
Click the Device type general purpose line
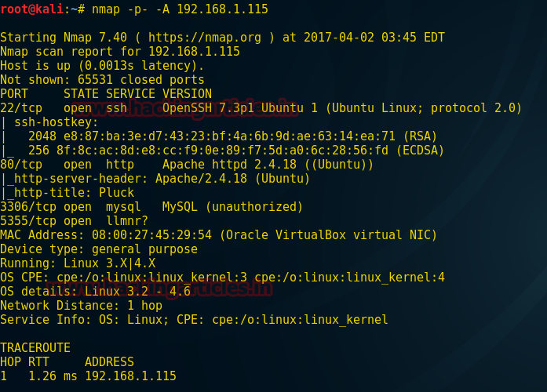(98, 249)
